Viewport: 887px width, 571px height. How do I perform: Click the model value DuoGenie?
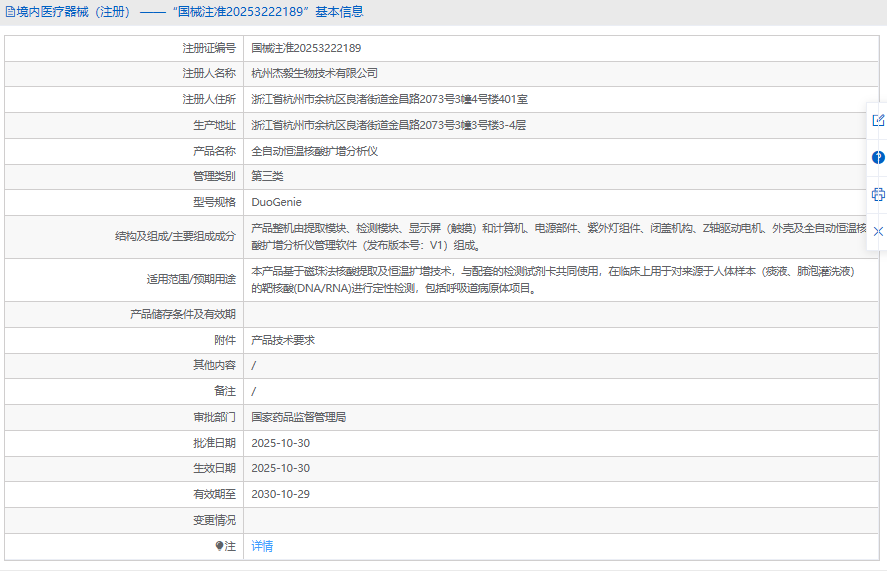pyautogui.click(x=276, y=202)
